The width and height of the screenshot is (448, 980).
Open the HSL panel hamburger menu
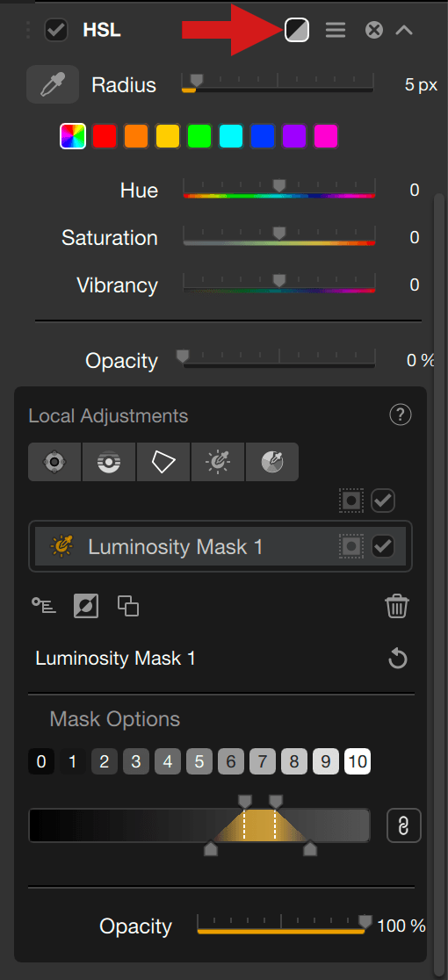click(x=336, y=29)
